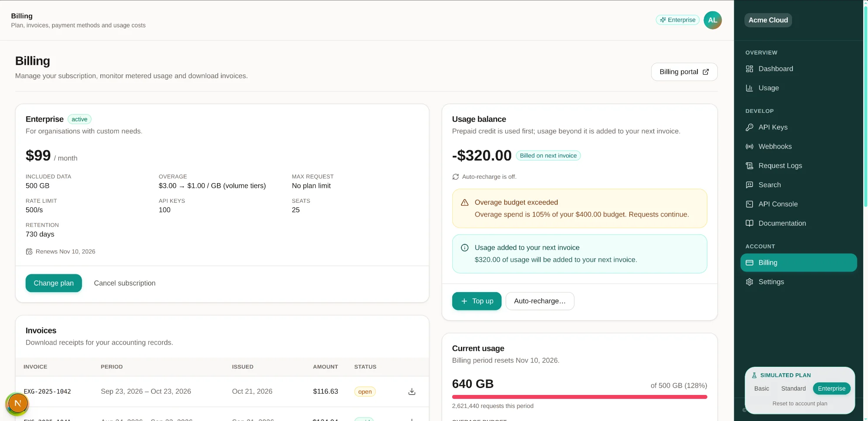The width and height of the screenshot is (868, 421).
Task: Switch simulated plan to Standard
Action: coord(793,388)
